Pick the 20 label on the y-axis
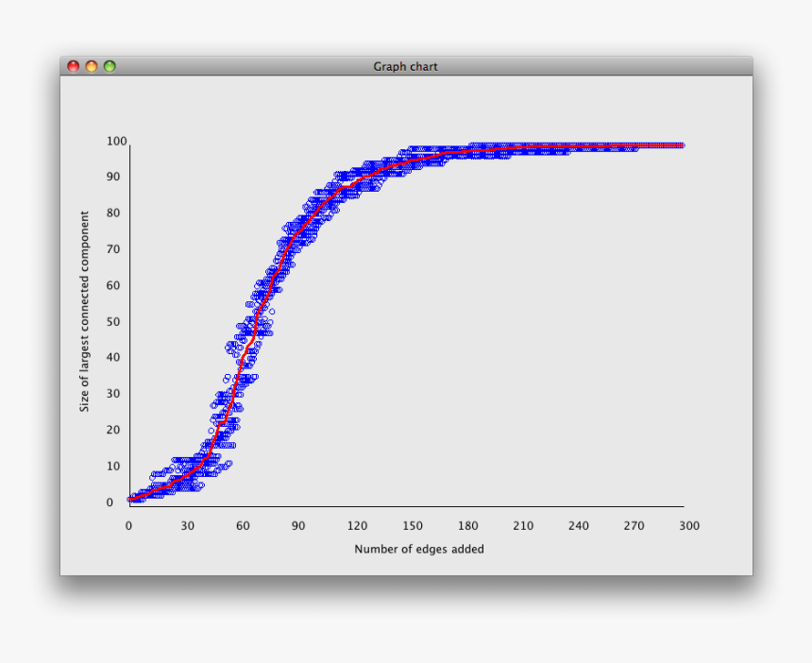This screenshot has height=663, width=812. point(113,430)
